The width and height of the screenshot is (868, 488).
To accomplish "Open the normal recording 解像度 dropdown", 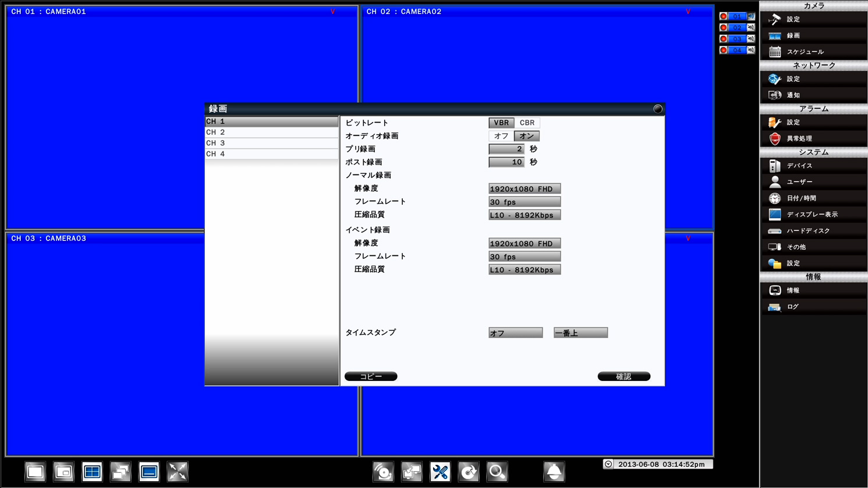I will pyautogui.click(x=524, y=189).
